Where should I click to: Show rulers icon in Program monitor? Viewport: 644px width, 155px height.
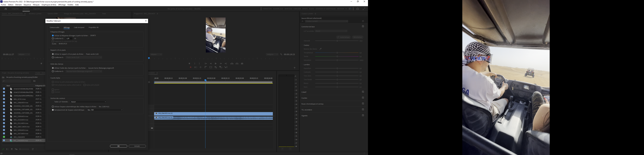pos(206,67)
